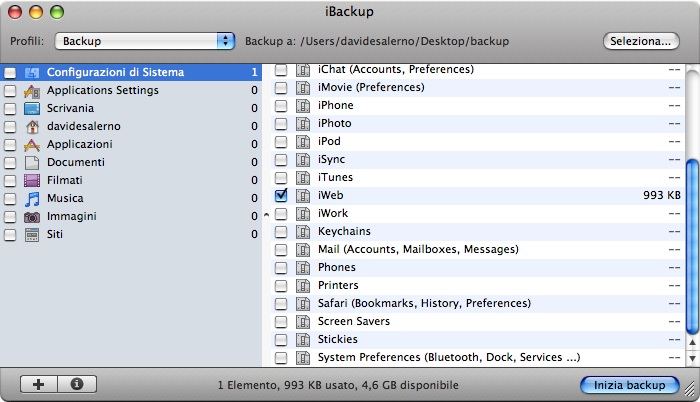Tick the System Preferences checkbox
This screenshot has width=700, height=402.
[281, 358]
